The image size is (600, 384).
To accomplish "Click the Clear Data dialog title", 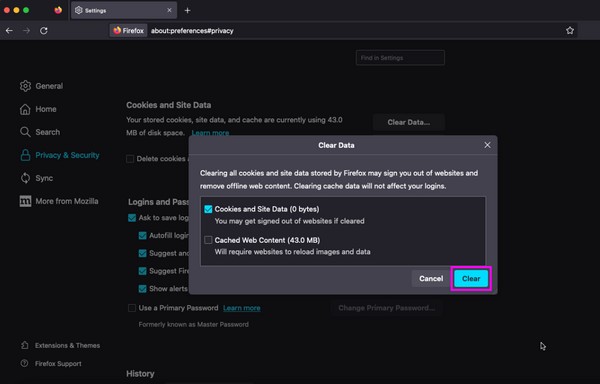I will (x=336, y=145).
